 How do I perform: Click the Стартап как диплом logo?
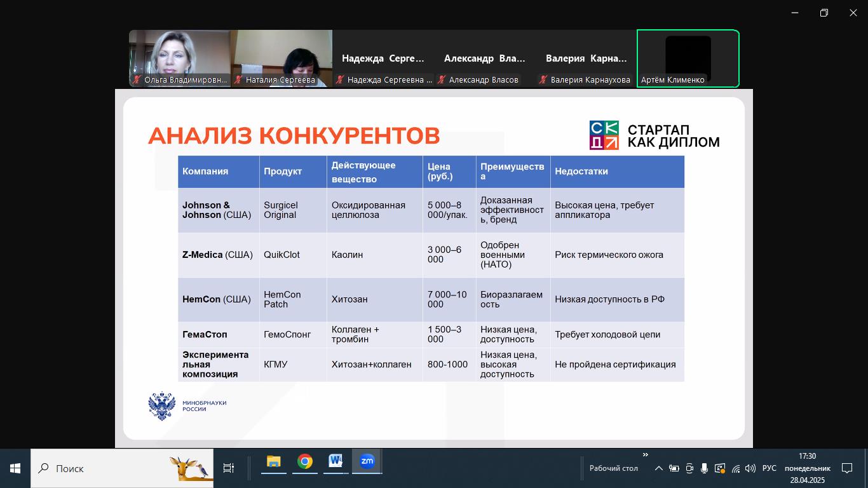coord(654,135)
